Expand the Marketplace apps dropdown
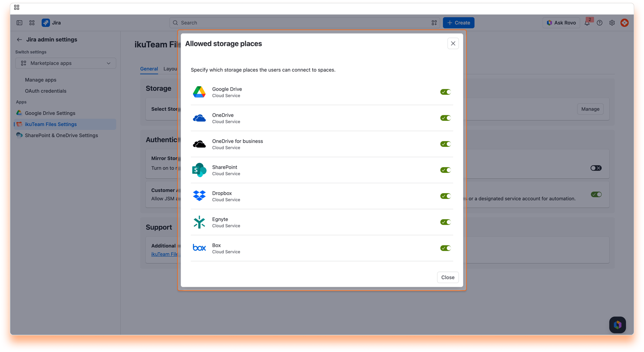 [66, 63]
